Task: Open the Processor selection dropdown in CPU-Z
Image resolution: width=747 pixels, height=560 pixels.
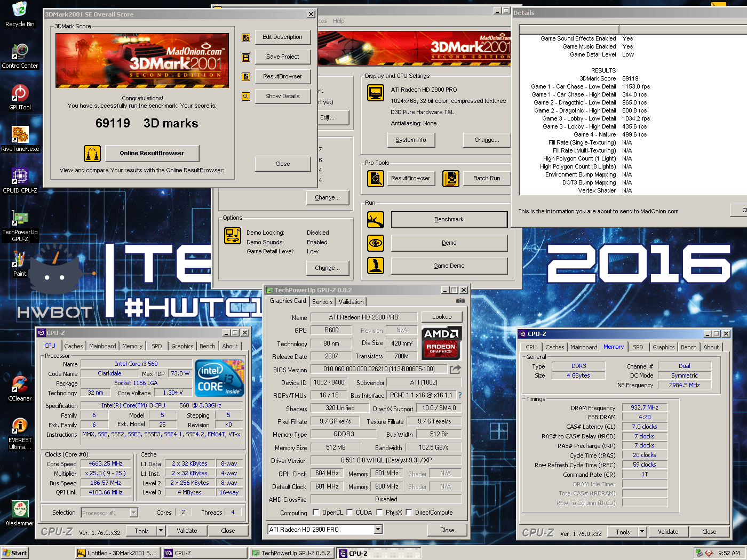Action: 134,513
